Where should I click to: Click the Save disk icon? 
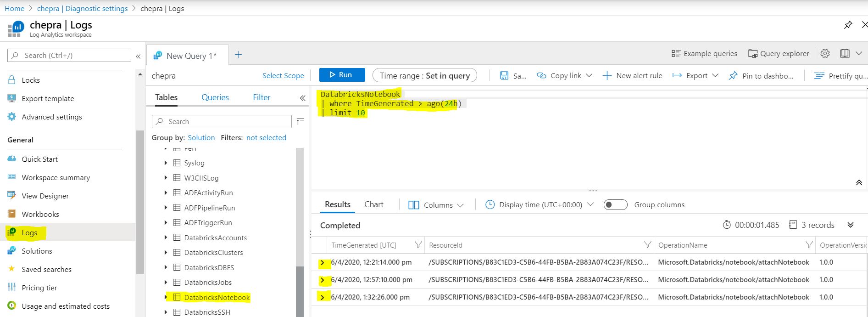click(504, 75)
